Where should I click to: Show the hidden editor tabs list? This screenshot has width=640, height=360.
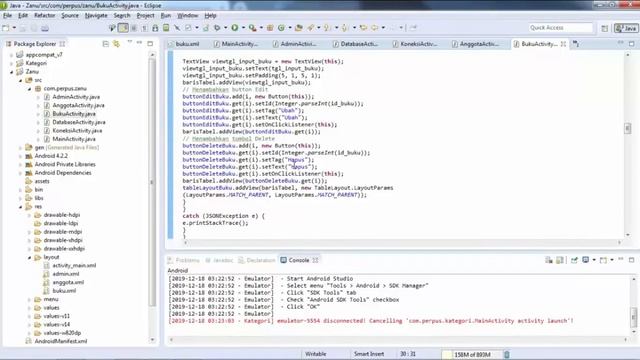click(576, 44)
